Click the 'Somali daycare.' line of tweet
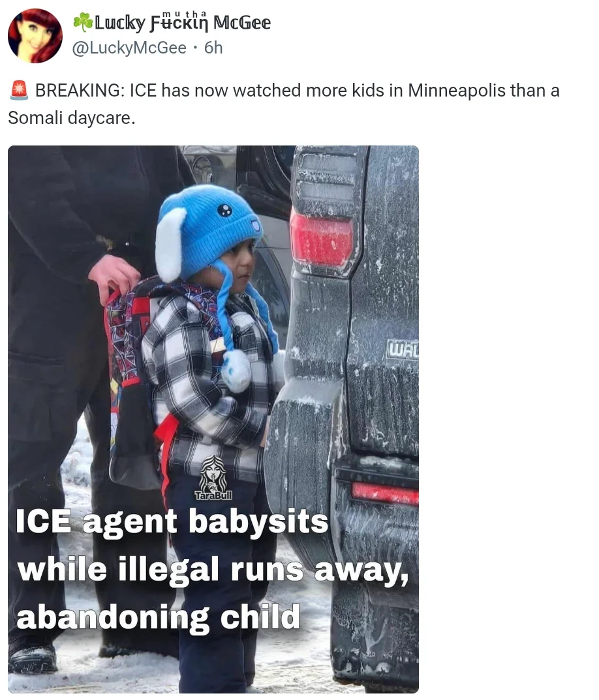The image size is (599, 700). coord(72,118)
